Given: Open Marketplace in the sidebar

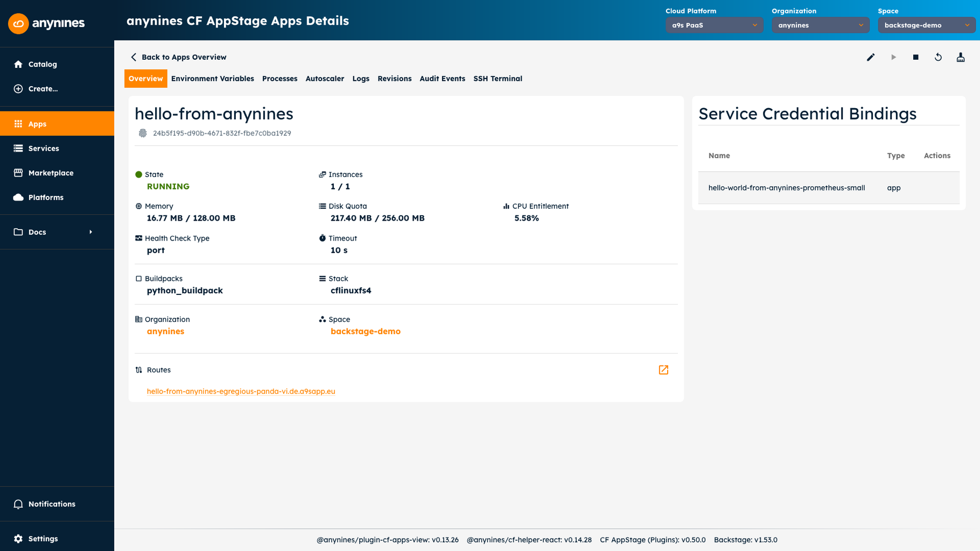Looking at the screenshot, I should coord(57,173).
